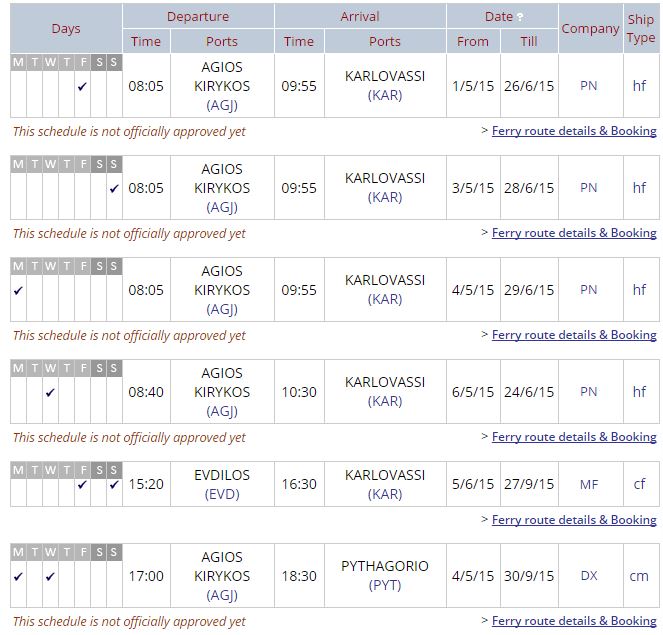Click the cm ship type
This screenshot has height=635, width=663.
point(640,576)
